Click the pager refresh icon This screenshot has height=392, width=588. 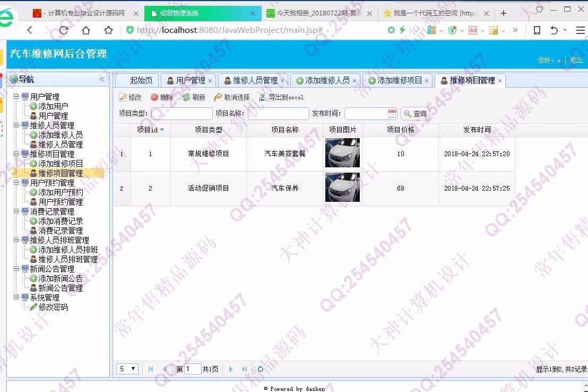coord(260,369)
